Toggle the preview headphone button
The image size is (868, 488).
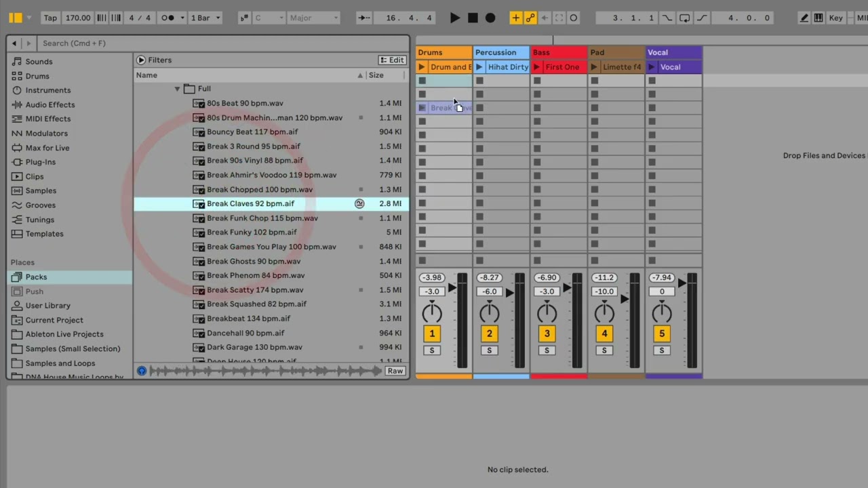pyautogui.click(x=142, y=371)
